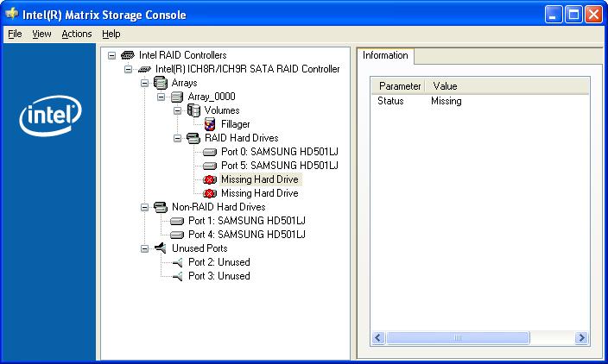Click the Port 5 drive icon
This screenshot has width=608, height=364.
210,166
